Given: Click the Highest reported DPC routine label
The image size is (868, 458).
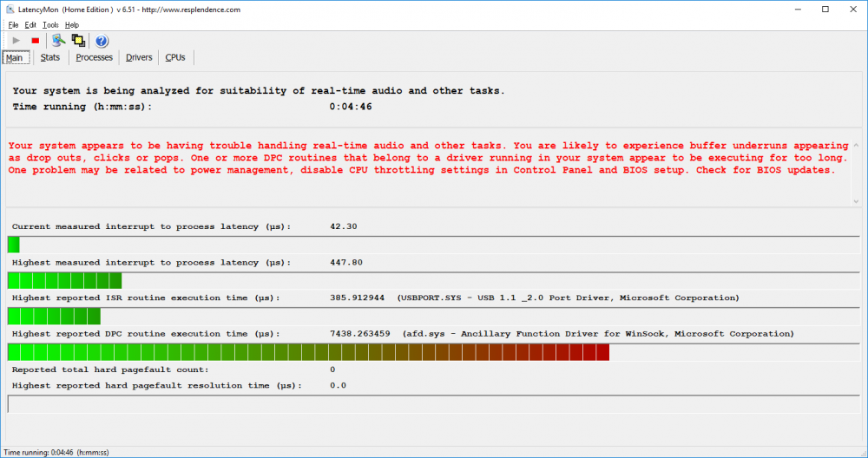Looking at the screenshot, I should (146, 334).
